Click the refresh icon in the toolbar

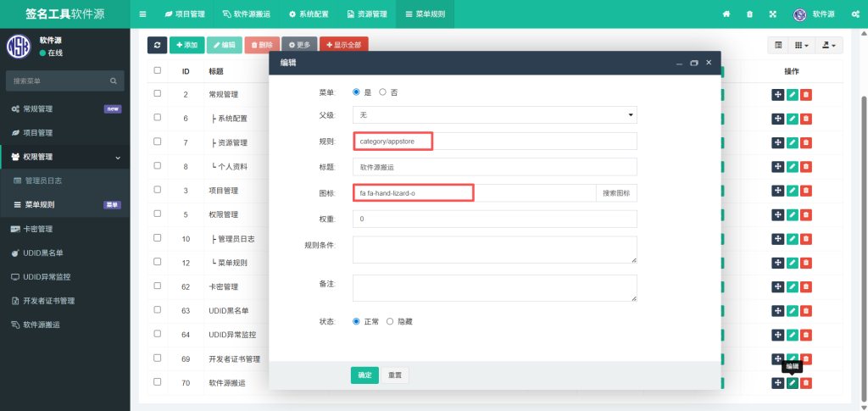tap(157, 45)
